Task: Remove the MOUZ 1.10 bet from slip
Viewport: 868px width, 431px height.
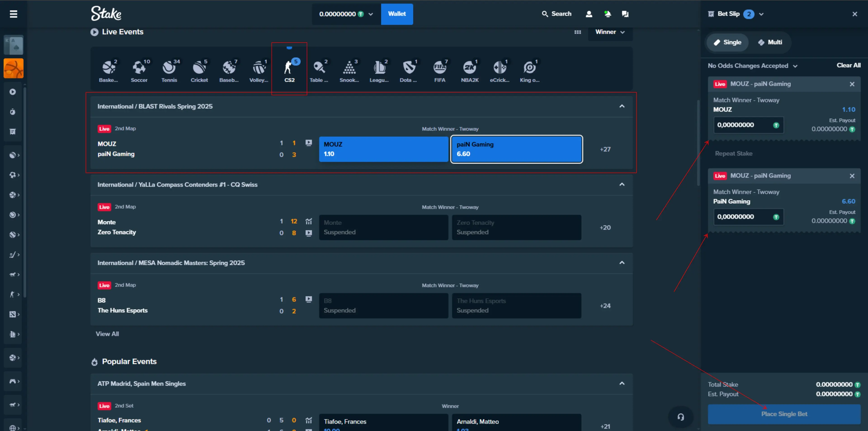Action: tap(852, 84)
